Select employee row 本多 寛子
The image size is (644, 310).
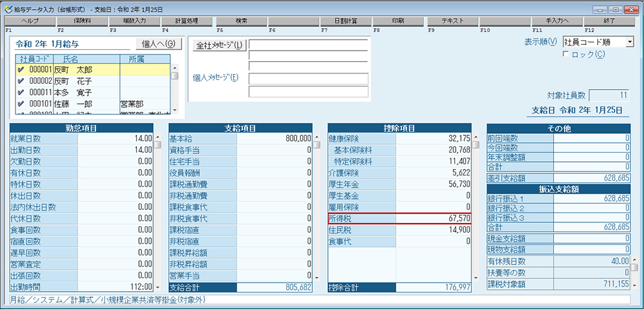click(x=93, y=93)
